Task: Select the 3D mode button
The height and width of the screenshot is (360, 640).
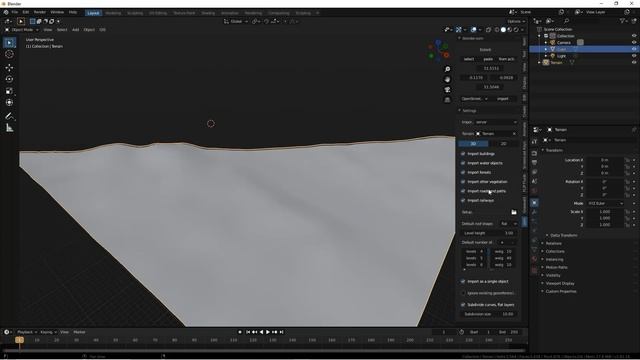Action: click(x=473, y=144)
